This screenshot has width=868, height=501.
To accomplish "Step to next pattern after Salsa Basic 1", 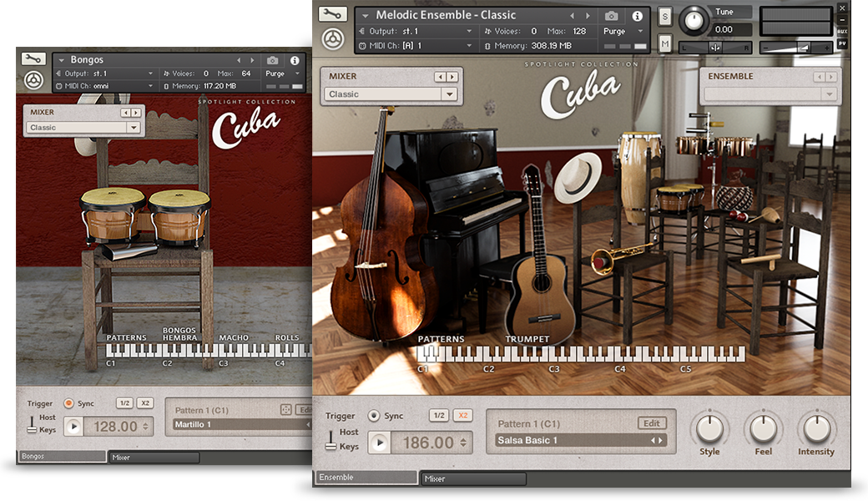I will pos(660,441).
